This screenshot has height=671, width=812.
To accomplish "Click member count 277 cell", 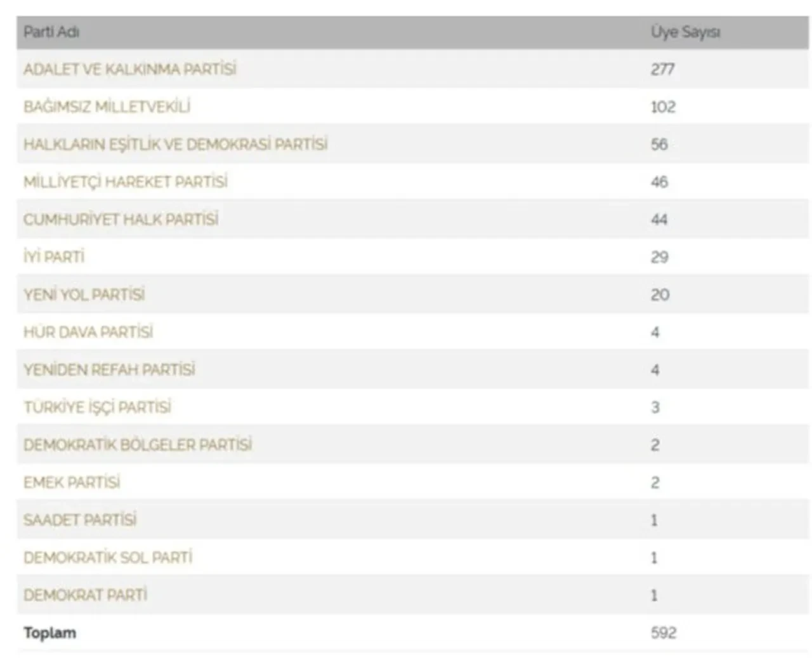I will click(662, 69).
